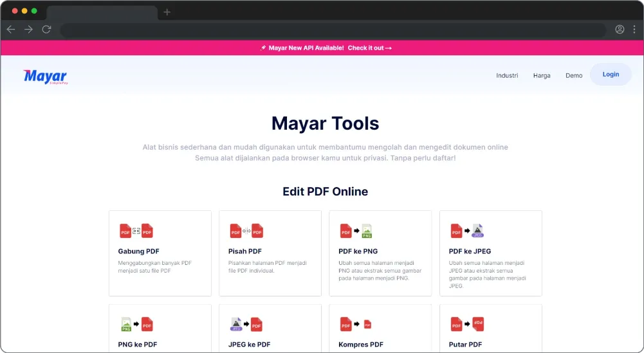This screenshot has height=353, width=644.
Task: Select the PDF ke PNG conversion icon
Action: point(356,231)
